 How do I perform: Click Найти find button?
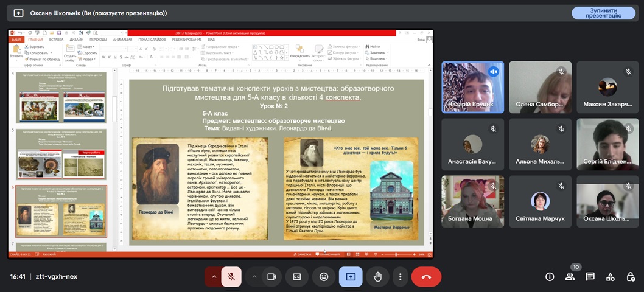tap(373, 47)
